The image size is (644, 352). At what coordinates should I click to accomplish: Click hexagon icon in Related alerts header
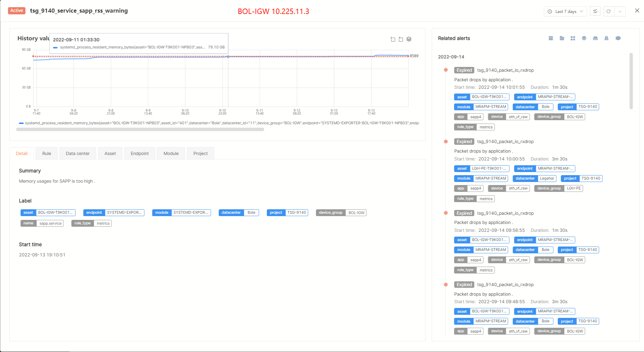click(618, 38)
